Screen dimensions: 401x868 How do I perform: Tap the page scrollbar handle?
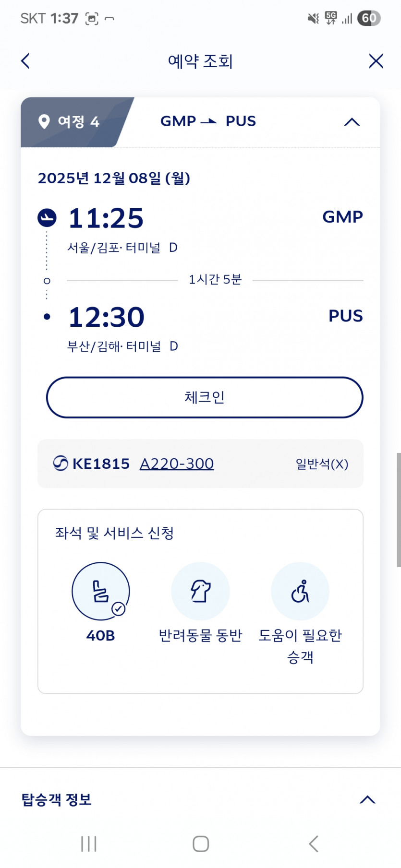pyautogui.click(x=398, y=510)
